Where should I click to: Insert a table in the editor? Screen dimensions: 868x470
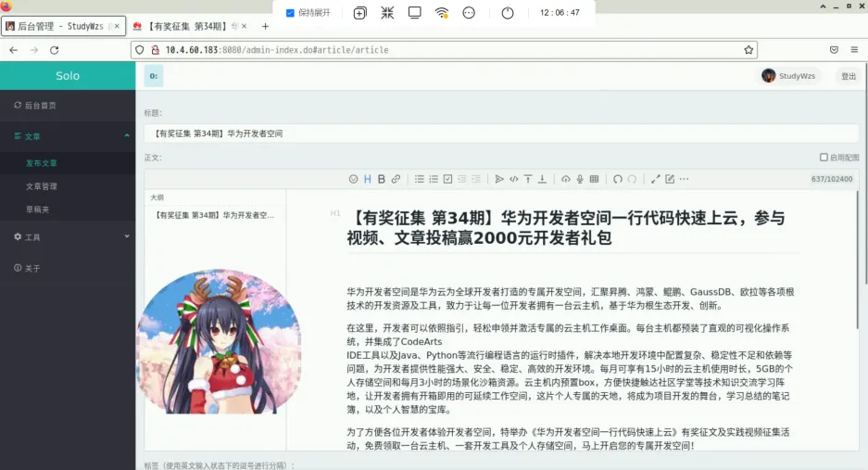[x=594, y=179]
